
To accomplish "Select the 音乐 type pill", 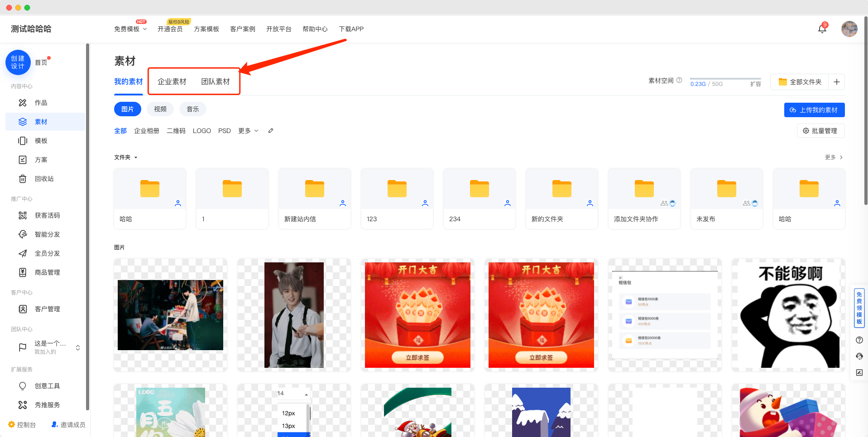I will coord(193,109).
